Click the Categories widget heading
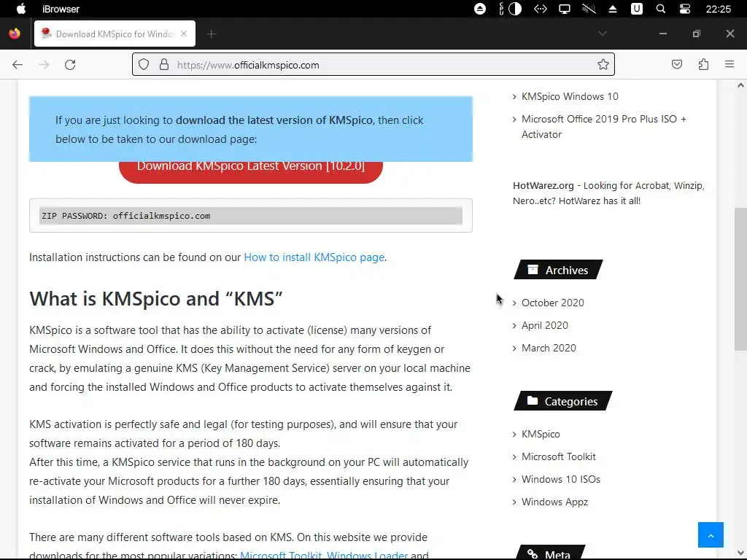Screen dimensions: 747x560 [x=562, y=402]
